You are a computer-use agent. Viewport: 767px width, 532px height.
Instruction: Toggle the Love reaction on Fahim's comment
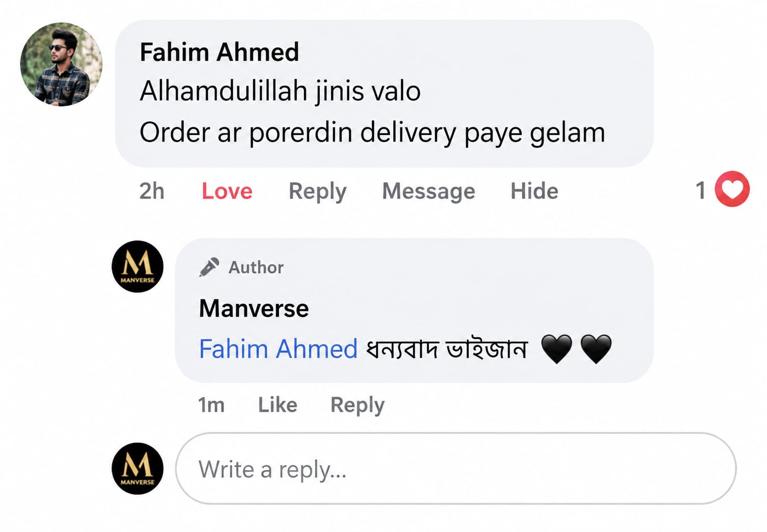(x=227, y=191)
